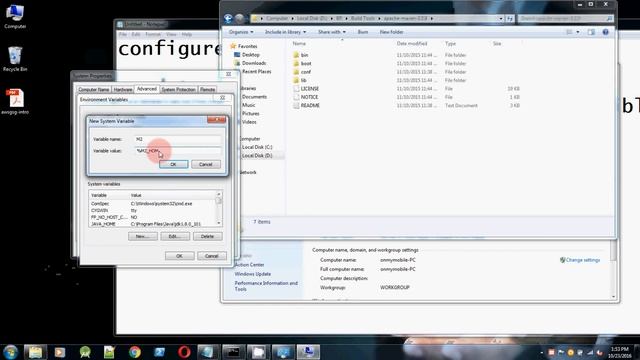Switch to Hardware tab
This screenshot has height=360, width=640.
point(123,89)
